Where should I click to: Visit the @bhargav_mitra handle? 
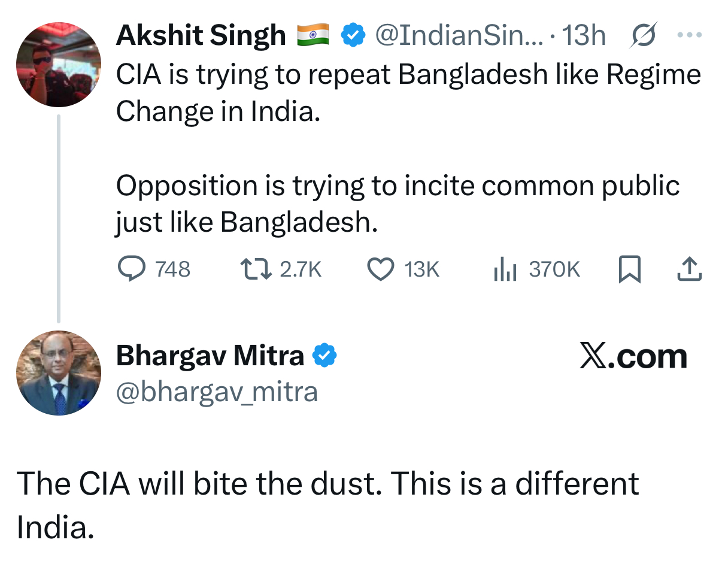pos(217,392)
